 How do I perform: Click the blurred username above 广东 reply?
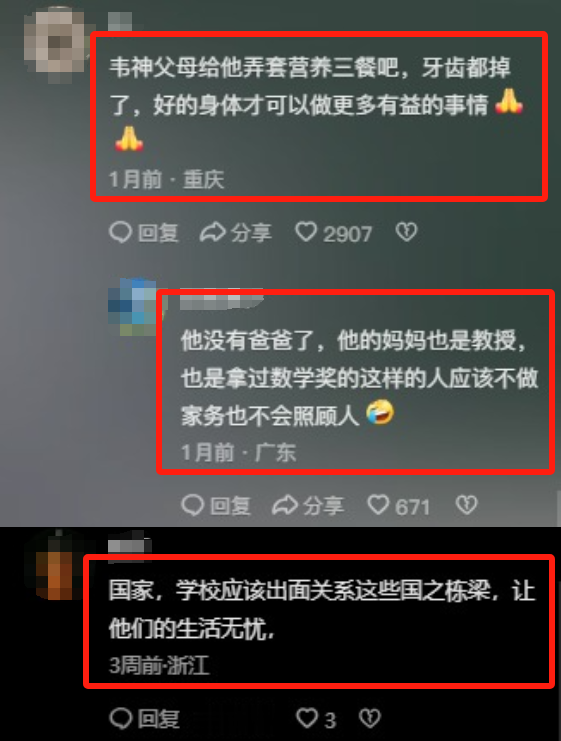coord(221,299)
